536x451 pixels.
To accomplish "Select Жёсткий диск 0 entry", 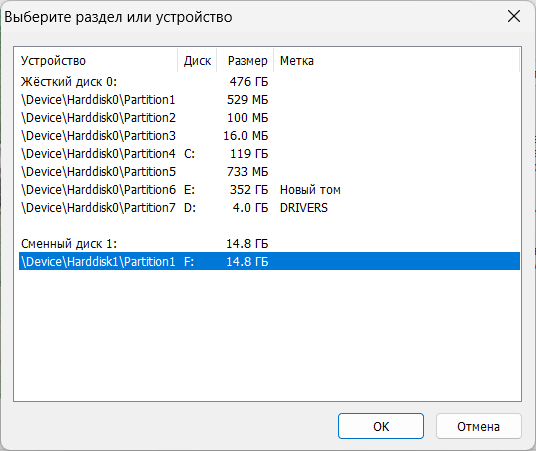I will 269,82.
